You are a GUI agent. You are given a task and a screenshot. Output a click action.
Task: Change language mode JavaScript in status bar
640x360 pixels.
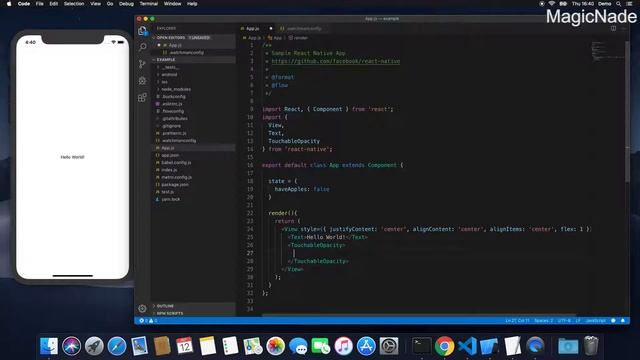coord(596,320)
